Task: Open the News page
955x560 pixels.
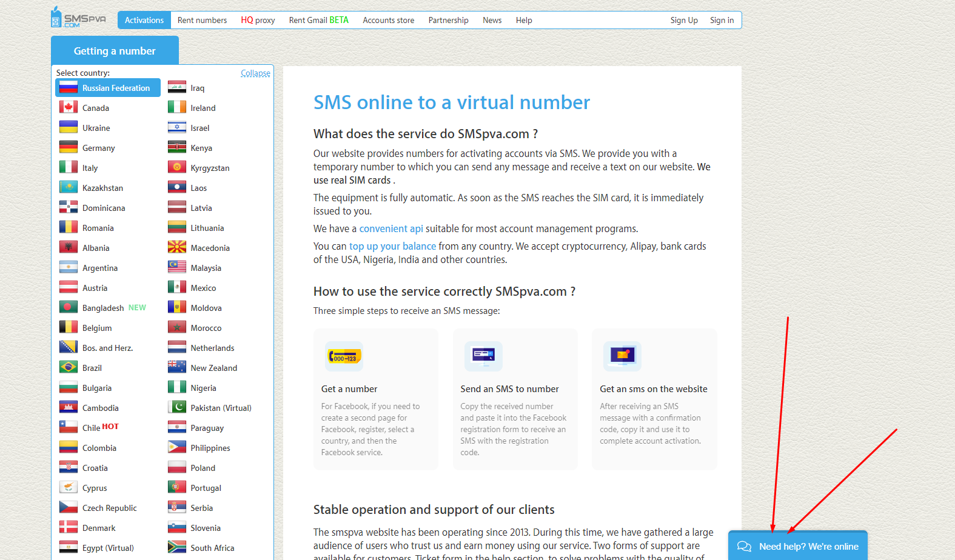Action: [492, 20]
